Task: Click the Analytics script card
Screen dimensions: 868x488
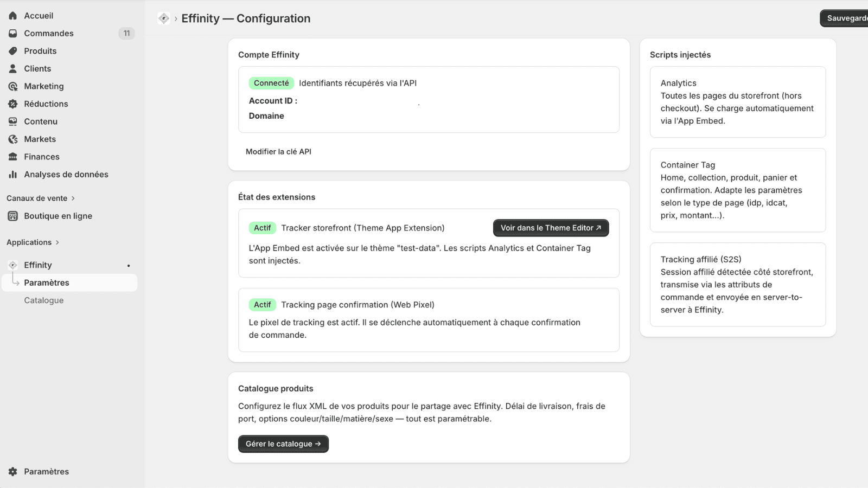Action: 738,102
